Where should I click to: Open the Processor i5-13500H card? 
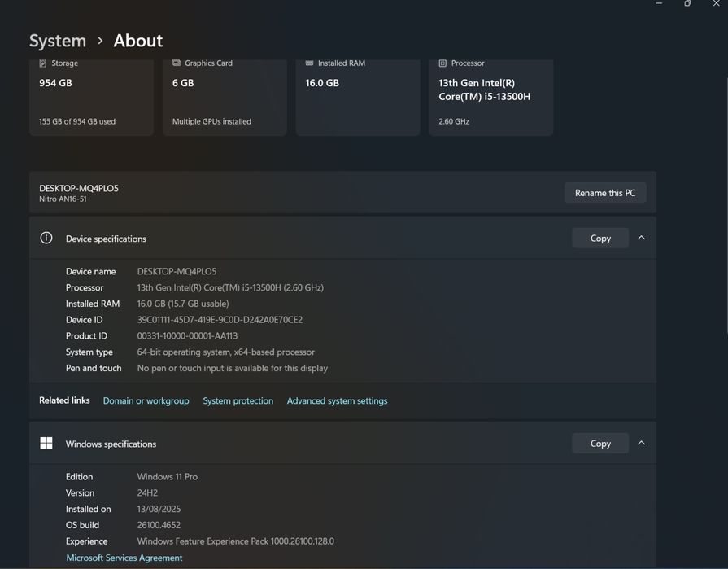click(490, 97)
